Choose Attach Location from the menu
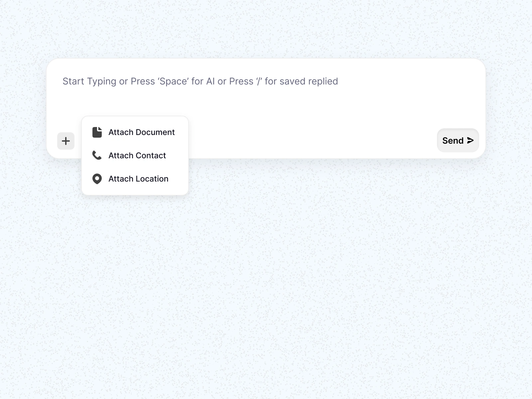The width and height of the screenshot is (532, 399). coord(135,179)
